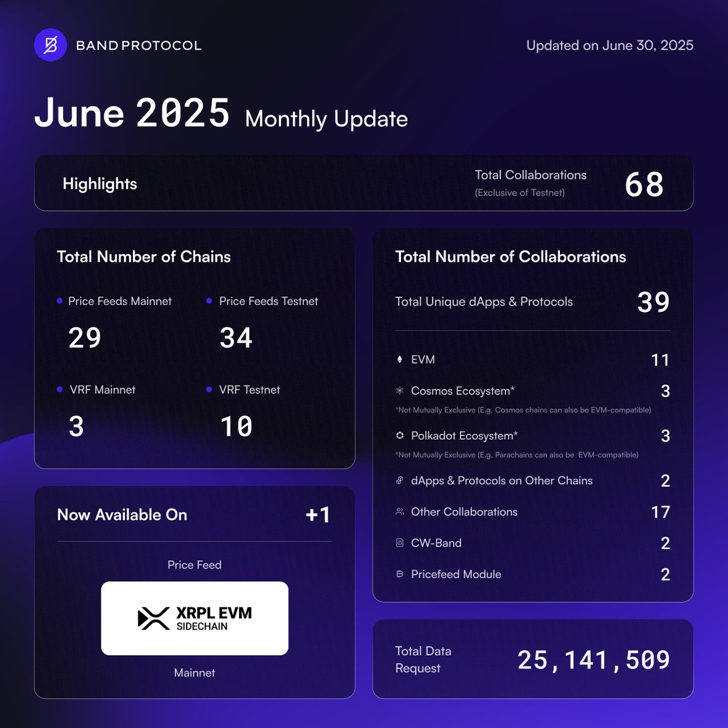This screenshot has width=728, height=728.
Task: Click the Price Feeds Mainnet value 29
Action: point(85,338)
